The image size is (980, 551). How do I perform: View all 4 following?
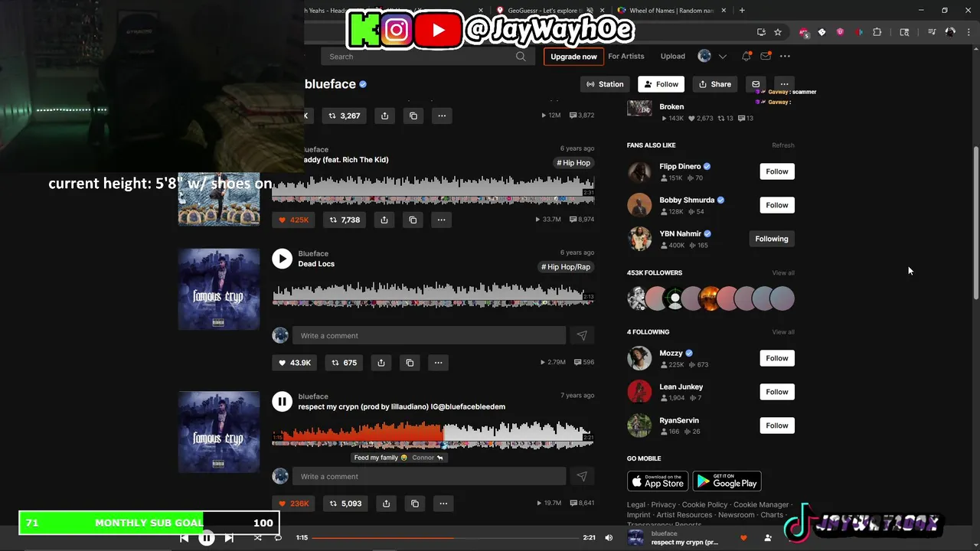click(782, 332)
